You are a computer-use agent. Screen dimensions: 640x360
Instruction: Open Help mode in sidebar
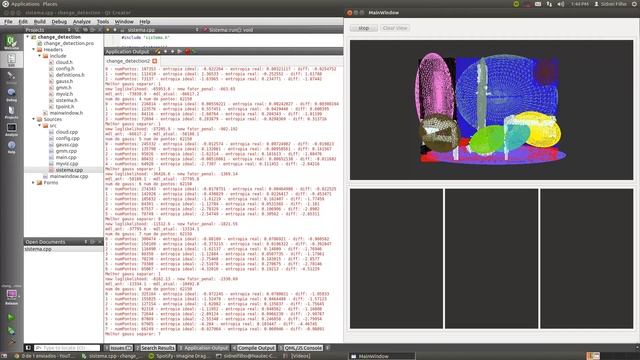tap(11, 147)
